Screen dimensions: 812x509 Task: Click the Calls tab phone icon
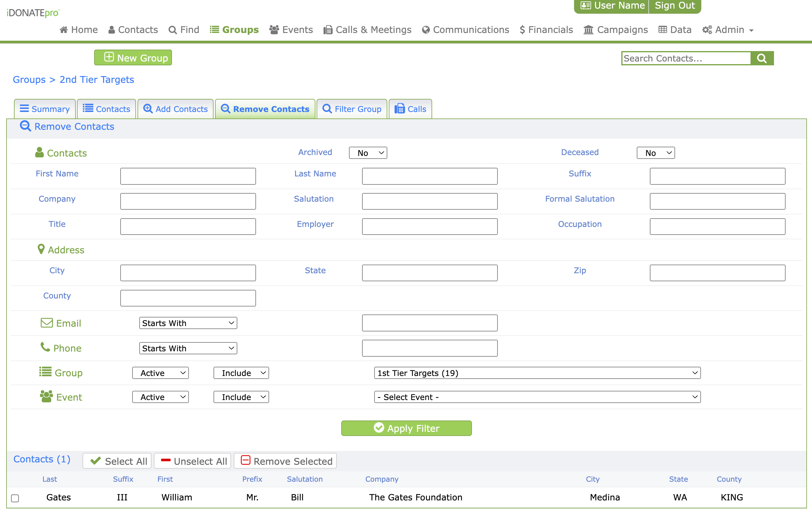(399, 108)
